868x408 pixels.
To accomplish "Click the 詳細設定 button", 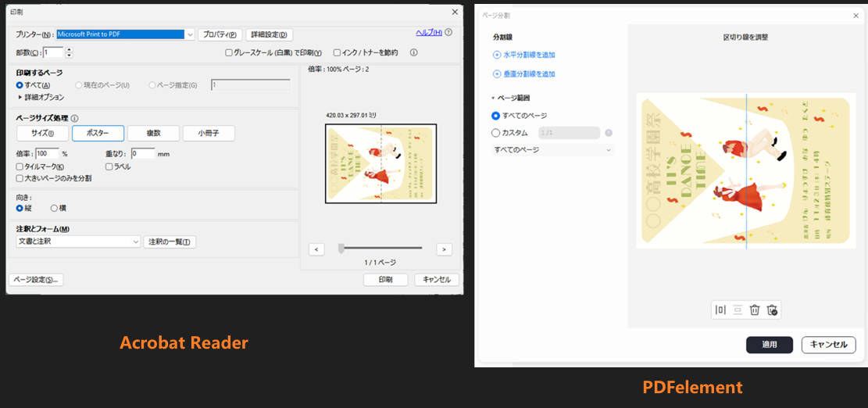I will click(269, 34).
